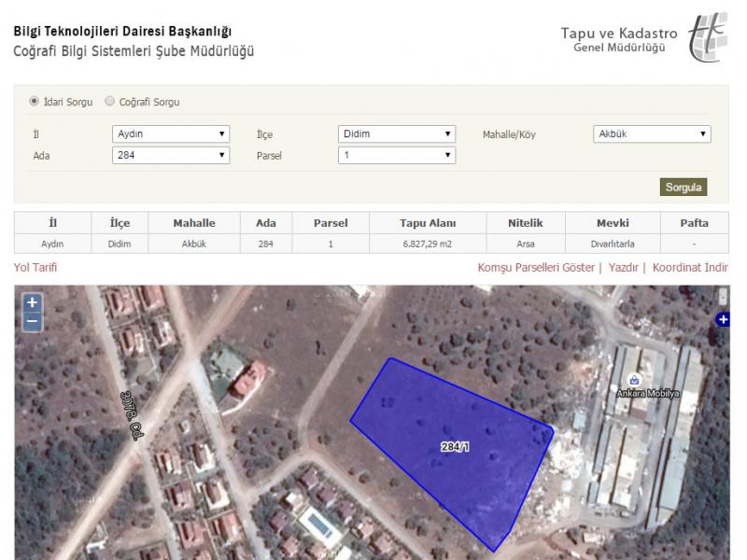Screen dimensions: 747x560
Task: Open the Yol Tarifi link
Action: pyautogui.click(x=35, y=267)
